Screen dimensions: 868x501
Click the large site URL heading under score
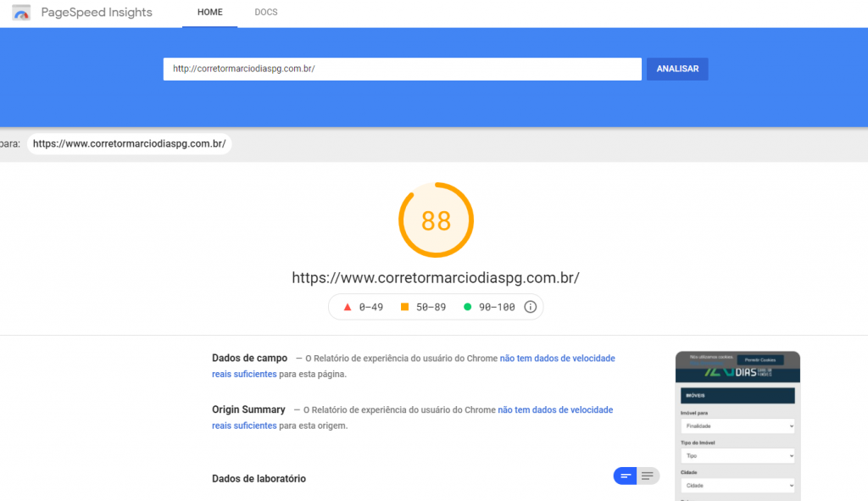[436, 278]
